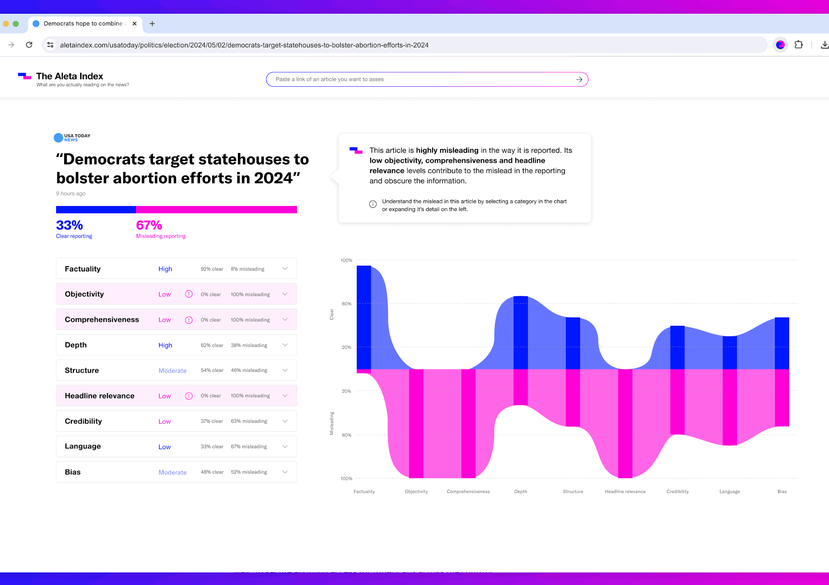829x585 pixels.
Task: Click the Structure category label
Action: (83, 370)
